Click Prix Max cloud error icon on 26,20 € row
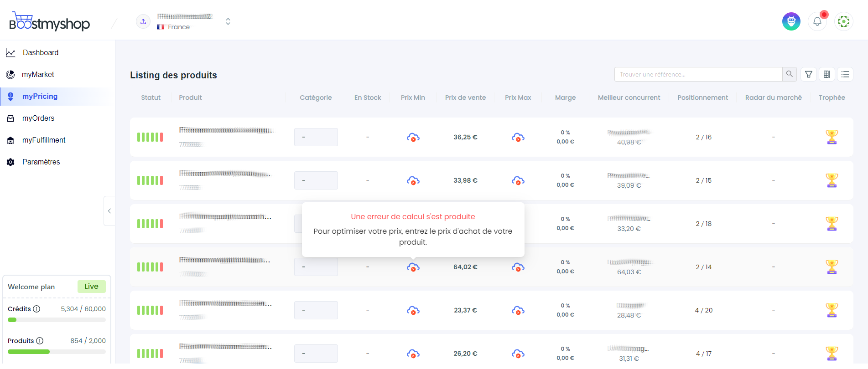The height and width of the screenshot is (369, 868). coord(518,354)
